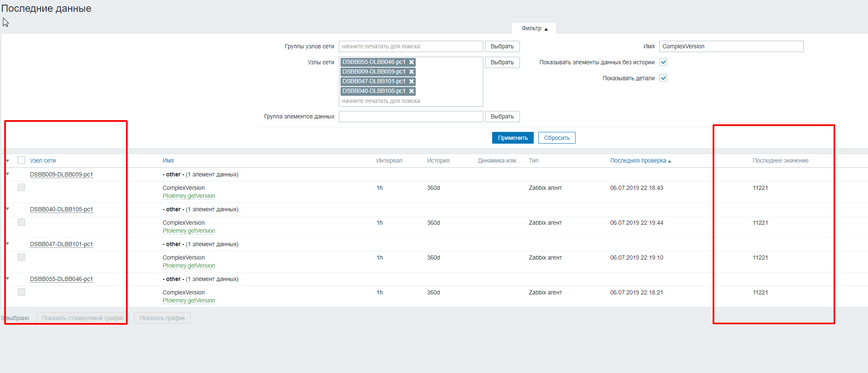Sort by 'Узел сети' column header
The width and height of the screenshot is (868, 373).
(x=43, y=161)
